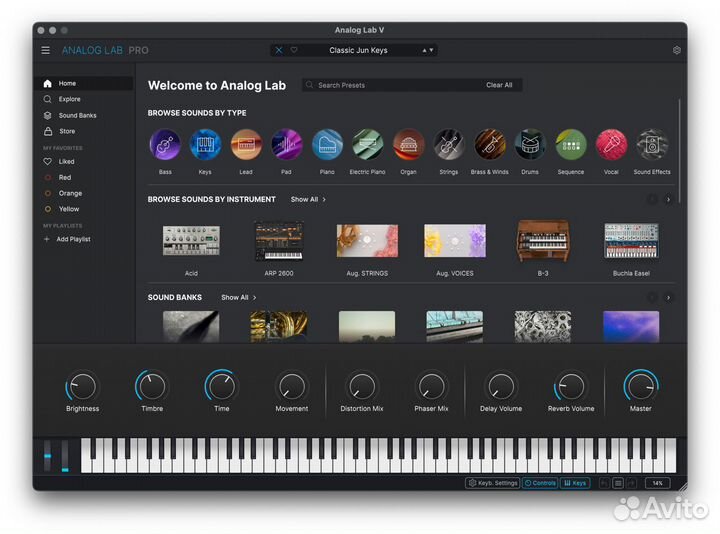This screenshot has height=534, width=720.
Task: Browse the Strings sound type
Action: (449, 145)
